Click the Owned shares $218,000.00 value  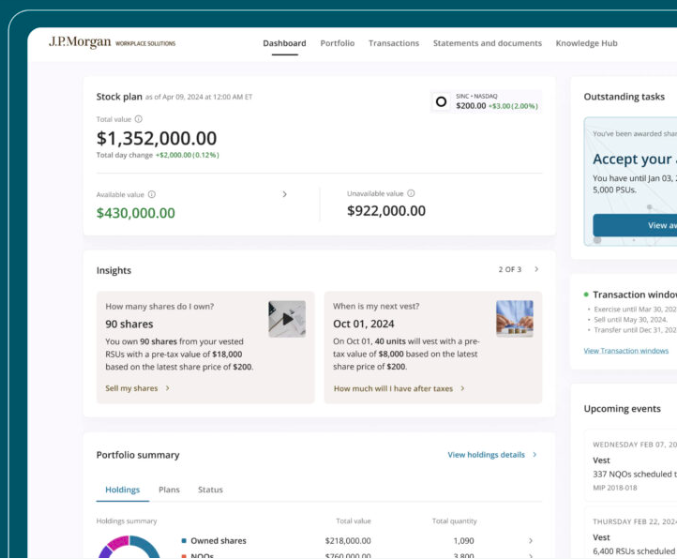click(348, 540)
